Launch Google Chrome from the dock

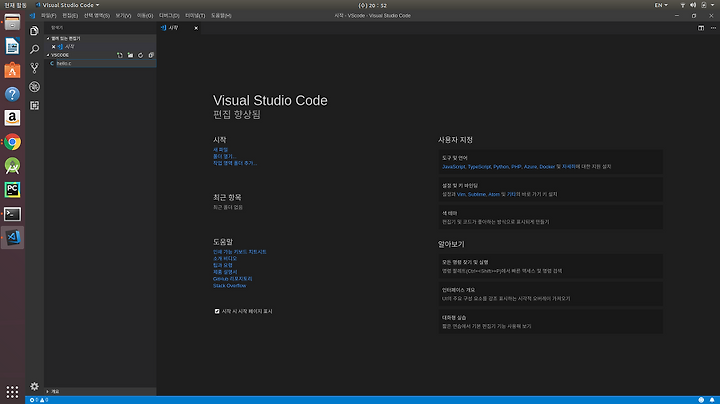tap(12, 142)
